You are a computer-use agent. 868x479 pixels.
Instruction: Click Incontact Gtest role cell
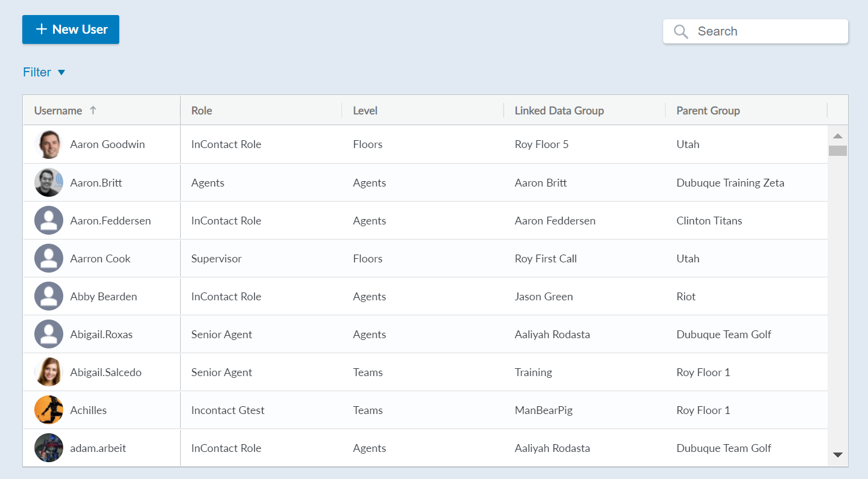(228, 410)
